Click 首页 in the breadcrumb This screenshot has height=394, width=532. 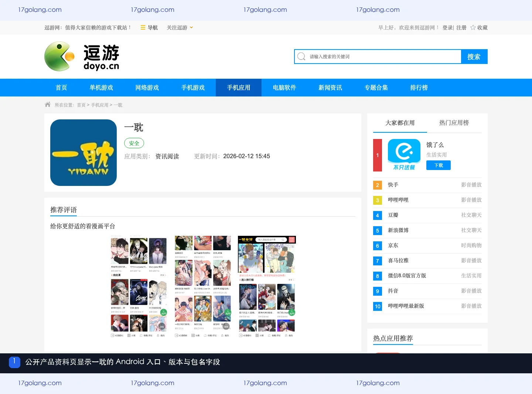point(81,105)
